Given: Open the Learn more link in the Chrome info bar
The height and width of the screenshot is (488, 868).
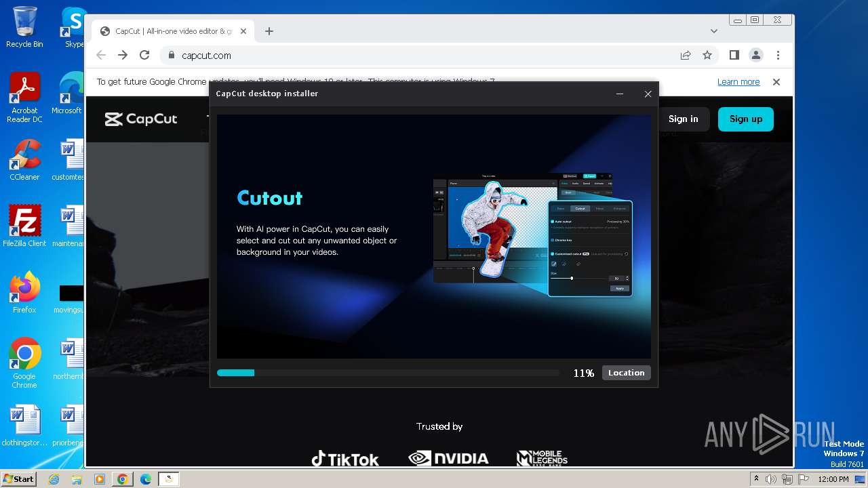Looking at the screenshot, I should coord(738,82).
